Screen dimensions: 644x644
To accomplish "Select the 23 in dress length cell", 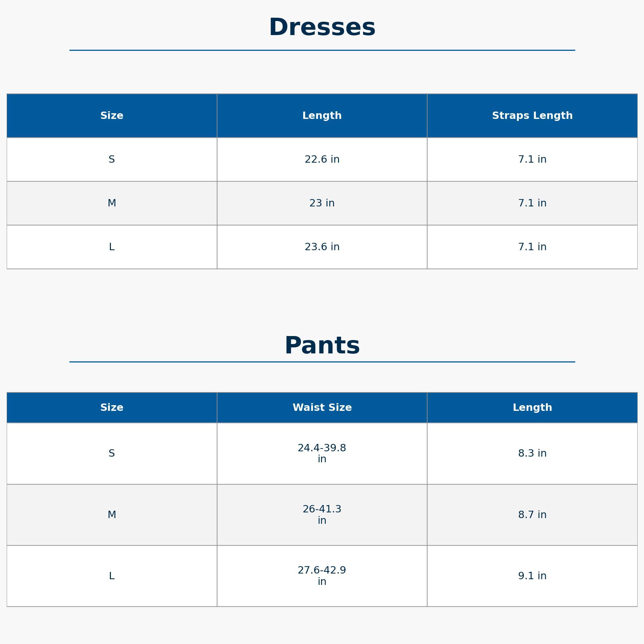I will coord(322,203).
